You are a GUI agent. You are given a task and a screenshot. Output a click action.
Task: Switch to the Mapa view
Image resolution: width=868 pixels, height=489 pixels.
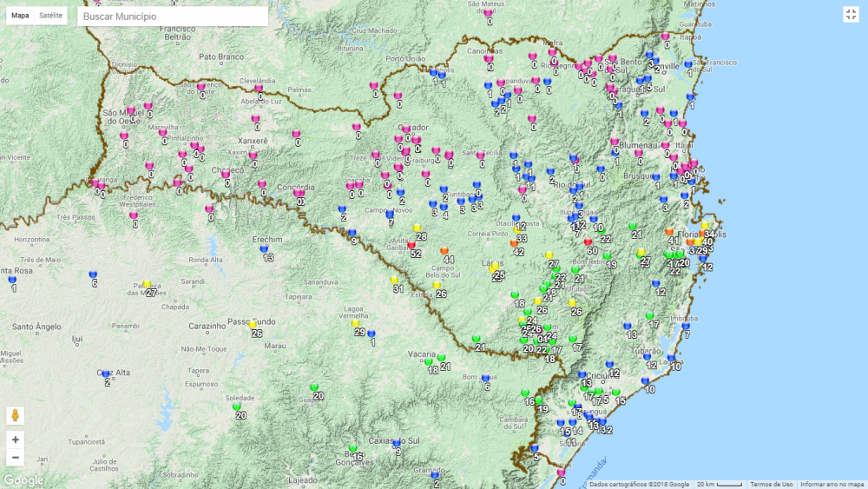tap(20, 16)
